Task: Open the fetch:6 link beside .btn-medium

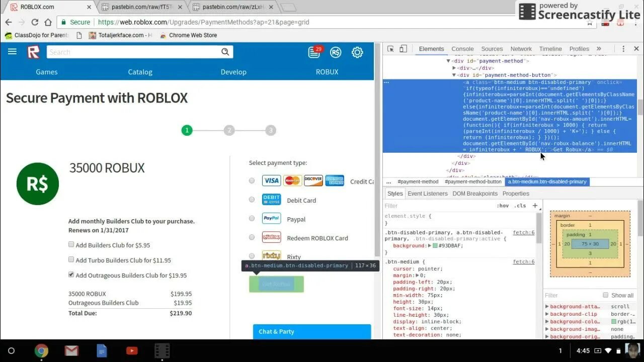Action: 524,262
